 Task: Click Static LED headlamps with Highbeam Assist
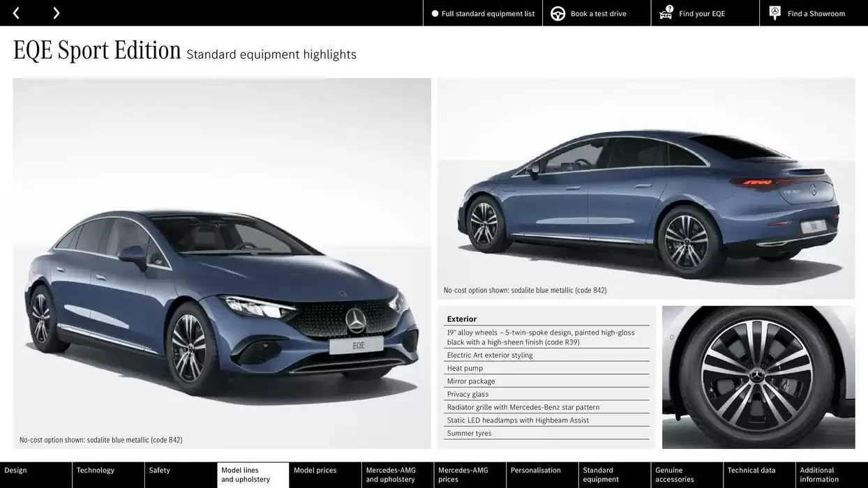[x=546, y=420]
